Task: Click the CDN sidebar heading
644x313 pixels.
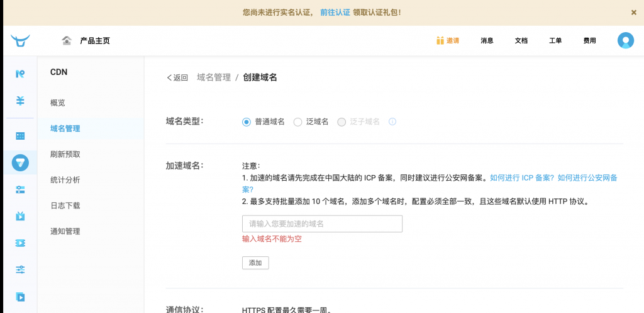Action: 58,72
